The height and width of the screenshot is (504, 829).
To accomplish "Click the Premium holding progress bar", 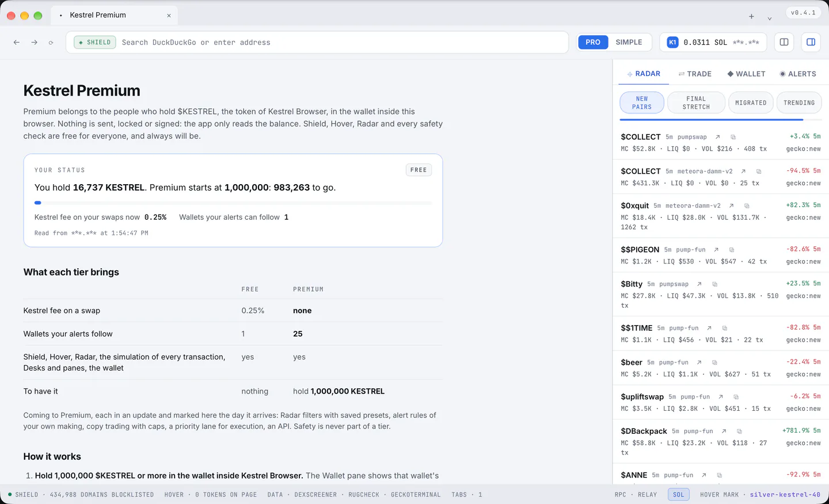I will 233,203.
